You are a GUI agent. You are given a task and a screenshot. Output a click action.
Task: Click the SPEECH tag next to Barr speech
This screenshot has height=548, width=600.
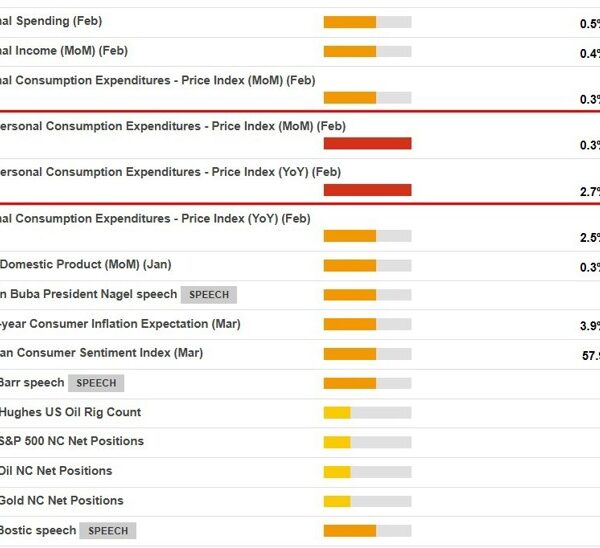[x=96, y=383]
